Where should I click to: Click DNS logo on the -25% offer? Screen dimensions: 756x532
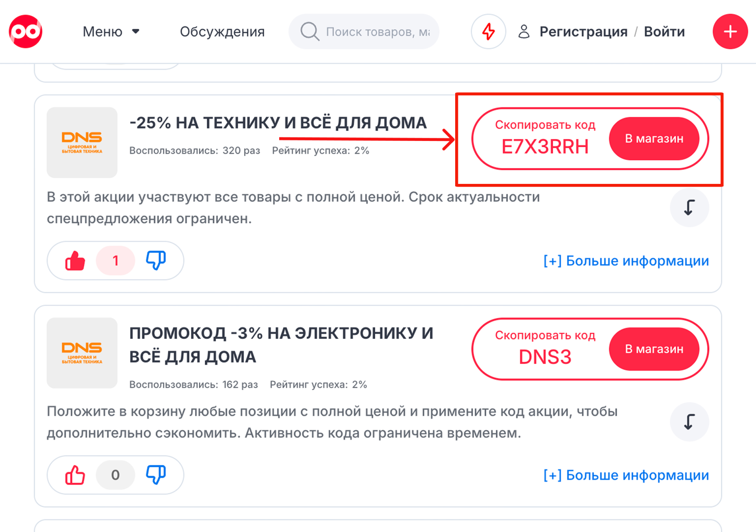(82, 143)
